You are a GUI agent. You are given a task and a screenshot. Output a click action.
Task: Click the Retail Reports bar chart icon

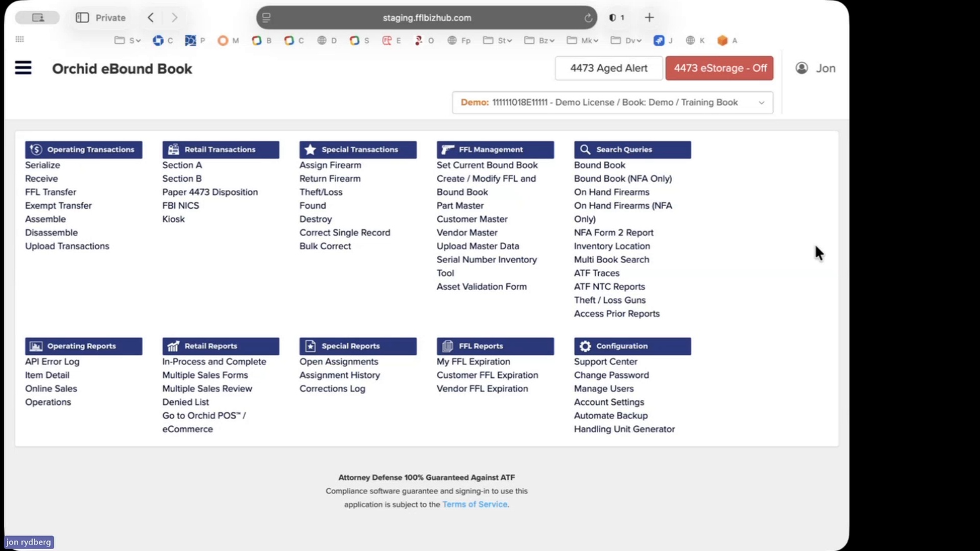[173, 346]
